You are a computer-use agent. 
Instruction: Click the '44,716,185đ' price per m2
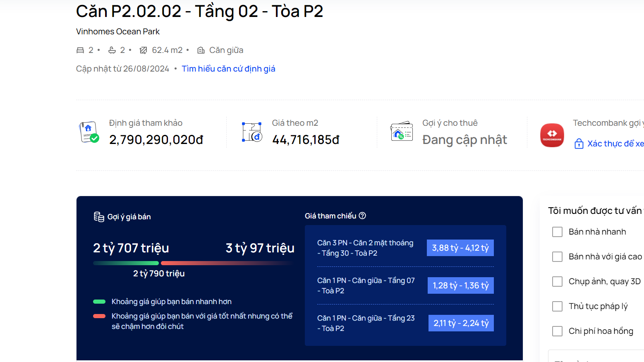(306, 140)
